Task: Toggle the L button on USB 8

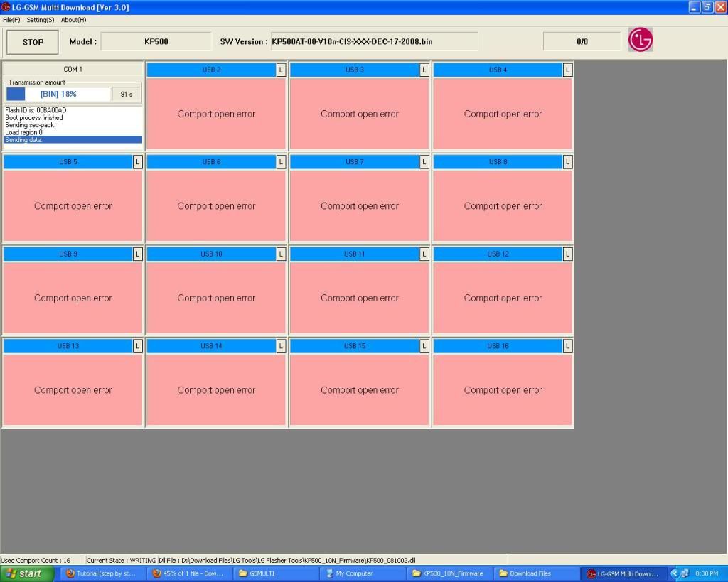Action: pyautogui.click(x=568, y=162)
